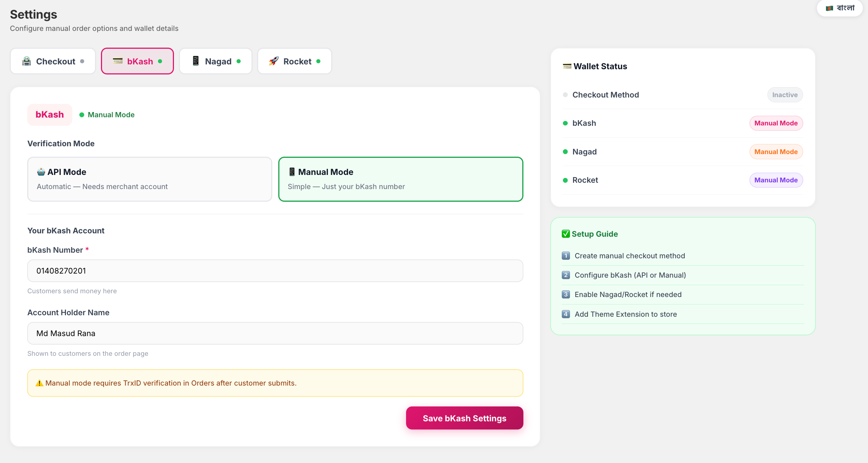Viewport: 868px width, 463px height.
Task: Click the bKash Manual Mode badge
Action: click(x=776, y=123)
